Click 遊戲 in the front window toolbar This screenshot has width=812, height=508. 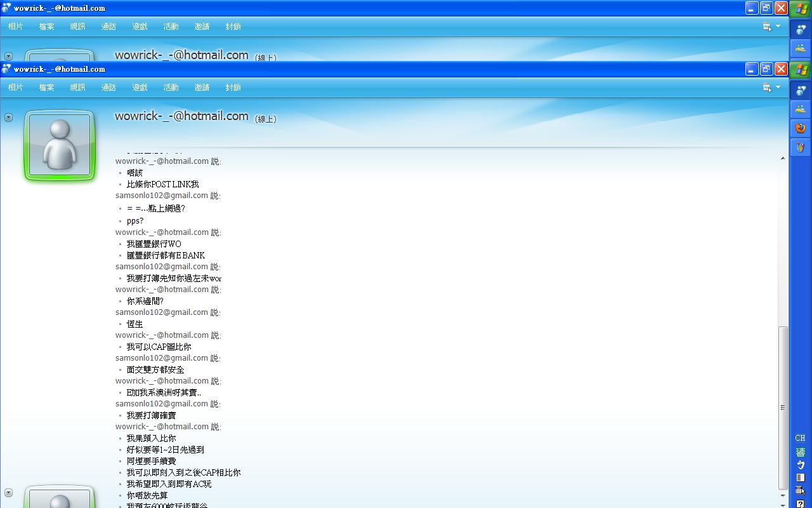pos(140,88)
